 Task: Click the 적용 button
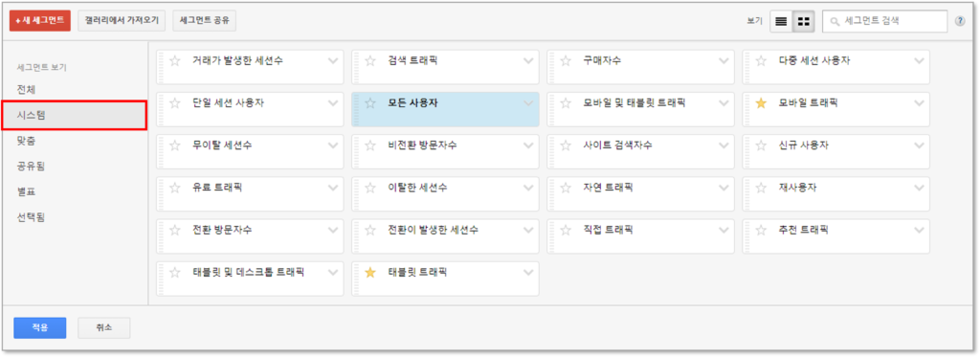coord(40,327)
